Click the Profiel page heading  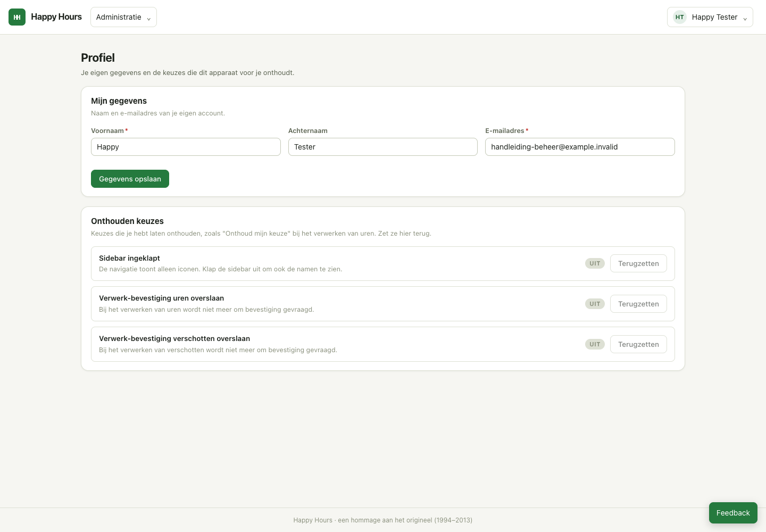tap(98, 57)
